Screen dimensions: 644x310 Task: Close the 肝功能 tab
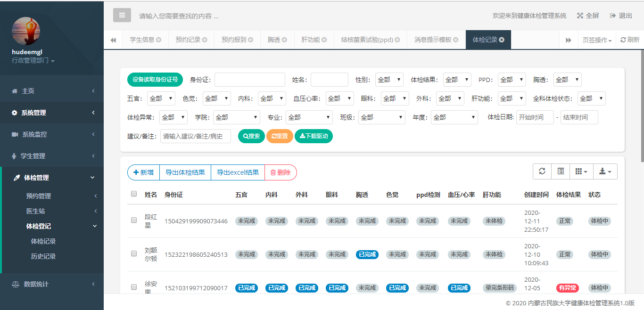(x=324, y=40)
